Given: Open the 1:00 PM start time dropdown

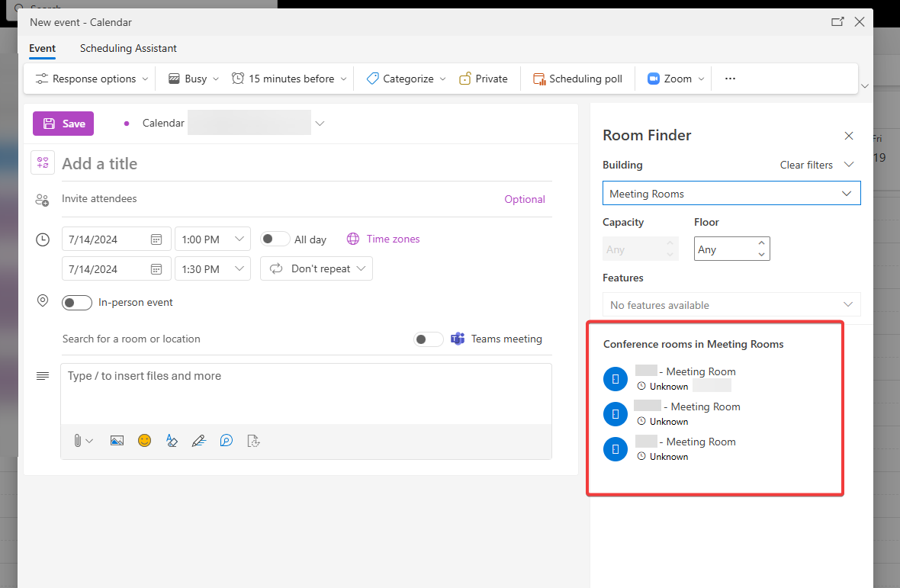Looking at the screenshot, I should (212, 239).
